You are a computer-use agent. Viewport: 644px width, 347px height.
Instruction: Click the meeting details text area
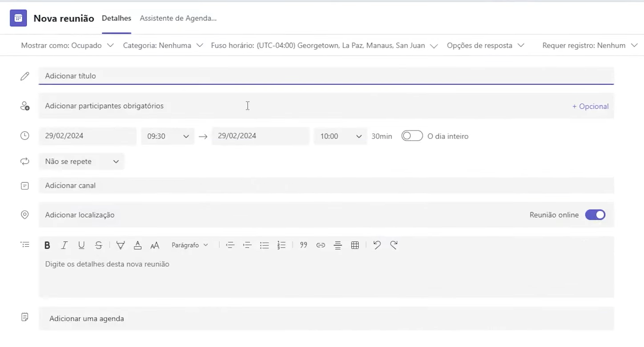pyautogui.click(x=326, y=276)
